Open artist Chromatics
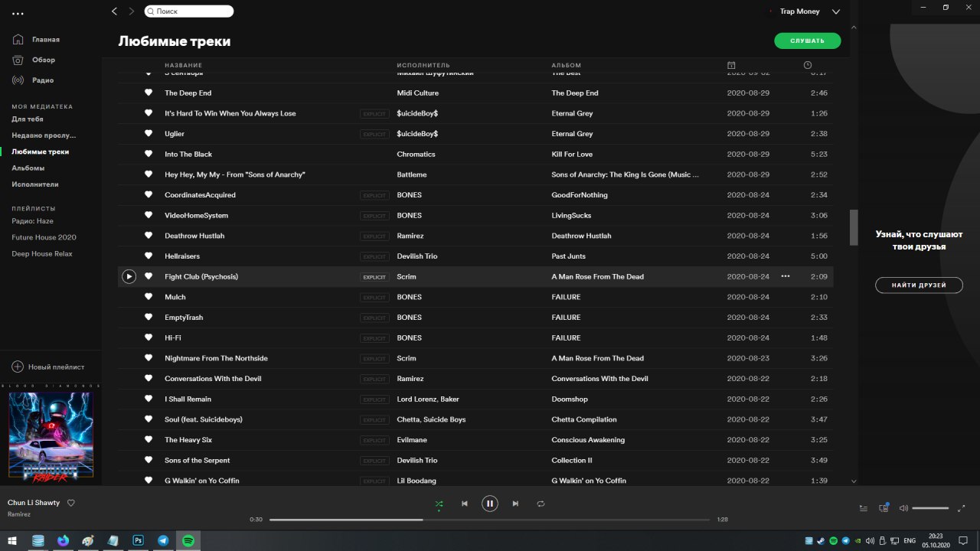The image size is (980, 551). tap(416, 154)
